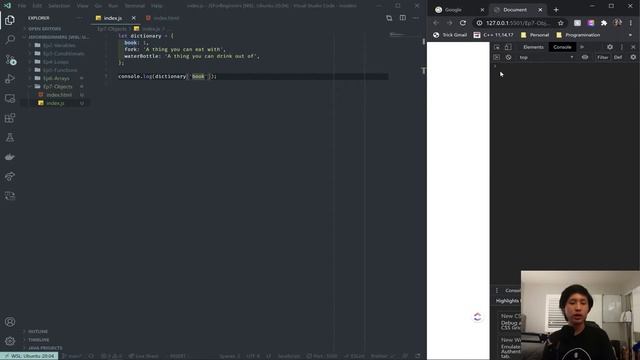Viewport: 640px width, 360px height.
Task: Expand the Java Projects section
Action: click(45, 348)
